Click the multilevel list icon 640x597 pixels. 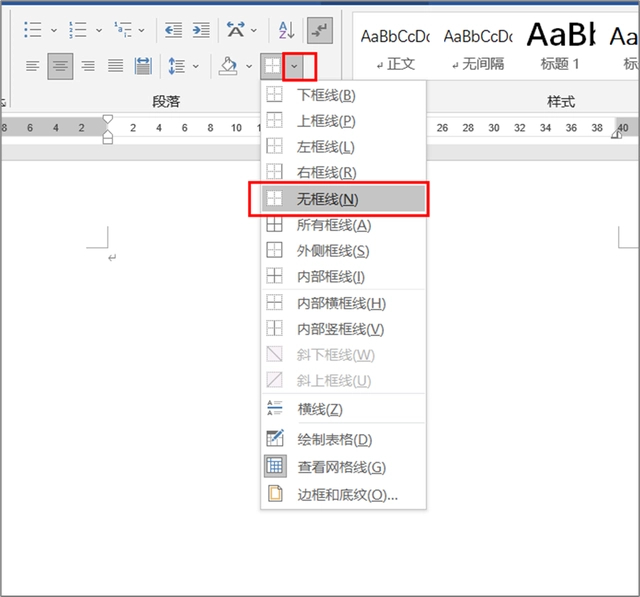(123, 30)
